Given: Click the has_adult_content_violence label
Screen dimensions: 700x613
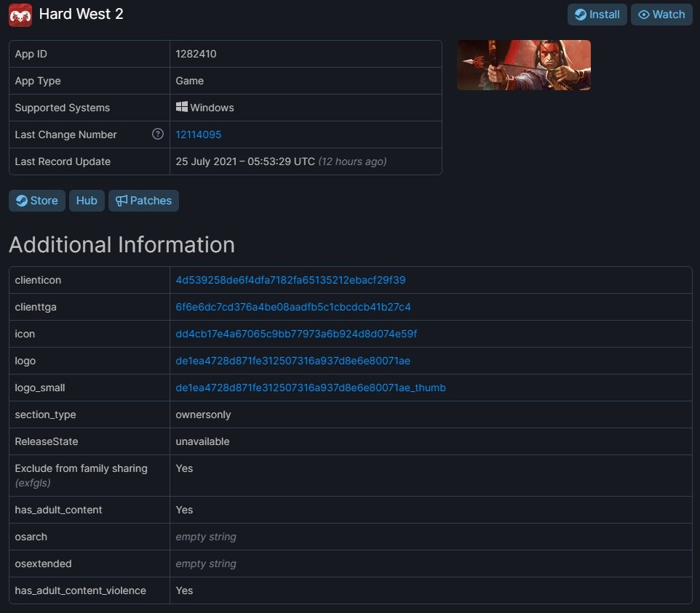Looking at the screenshot, I should click(x=80, y=590).
